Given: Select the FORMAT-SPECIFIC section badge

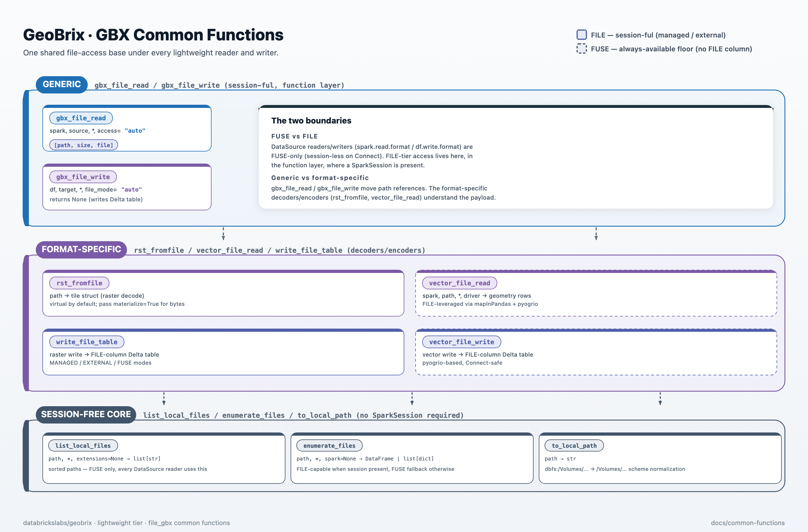Looking at the screenshot, I should (81, 250).
